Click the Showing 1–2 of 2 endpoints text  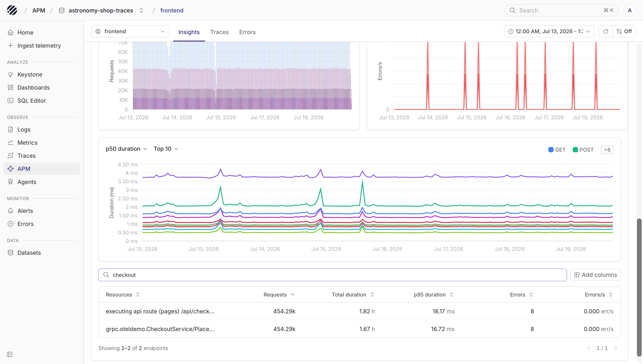pos(133,348)
